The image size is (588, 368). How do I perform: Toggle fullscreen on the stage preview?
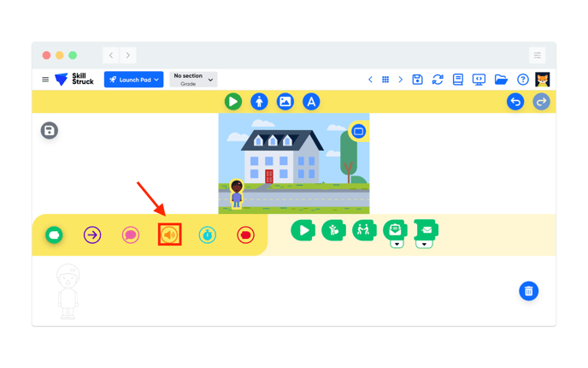[x=358, y=132]
